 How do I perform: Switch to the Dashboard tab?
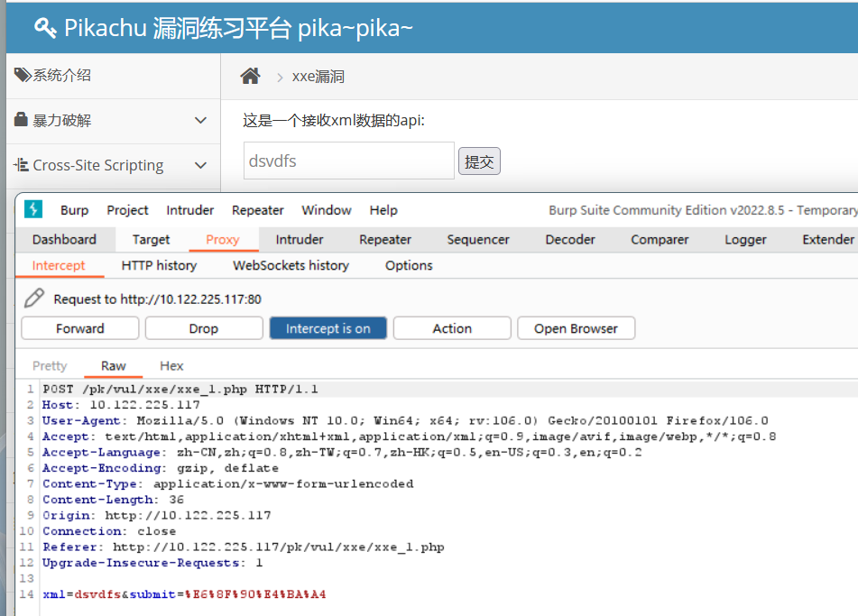point(64,240)
